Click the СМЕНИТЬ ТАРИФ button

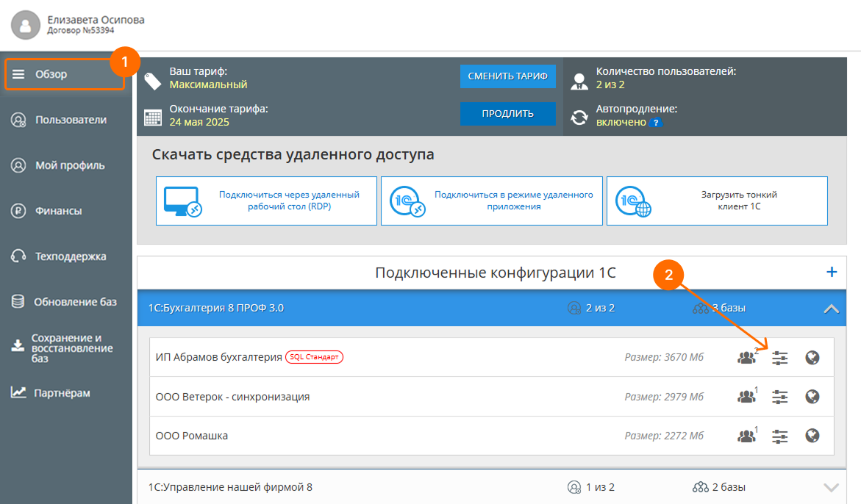[507, 76]
